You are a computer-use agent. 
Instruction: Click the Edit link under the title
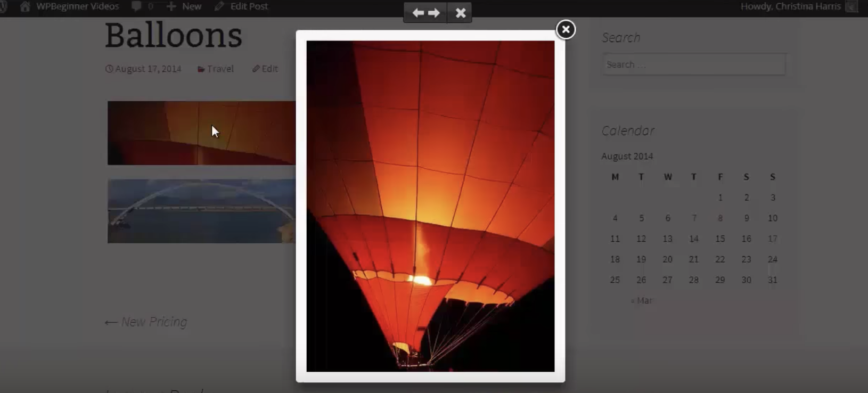(x=269, y=69)
